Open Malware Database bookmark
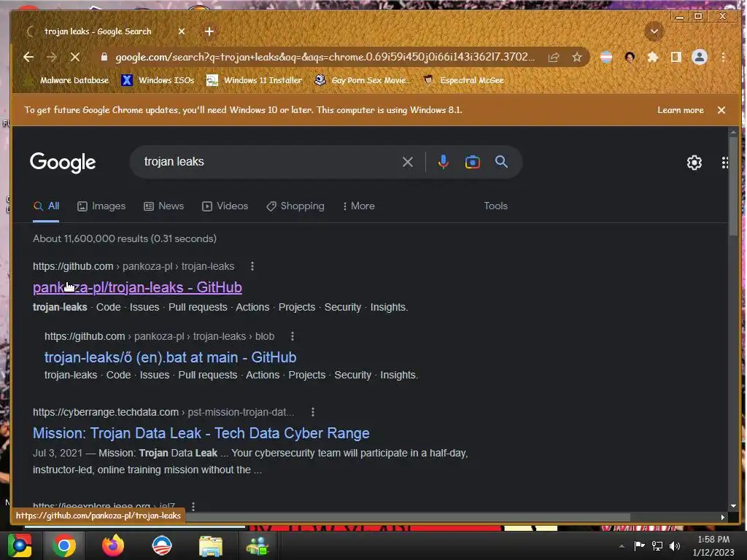This screenshot has height=560, width=747. click(x=68, y=80)
